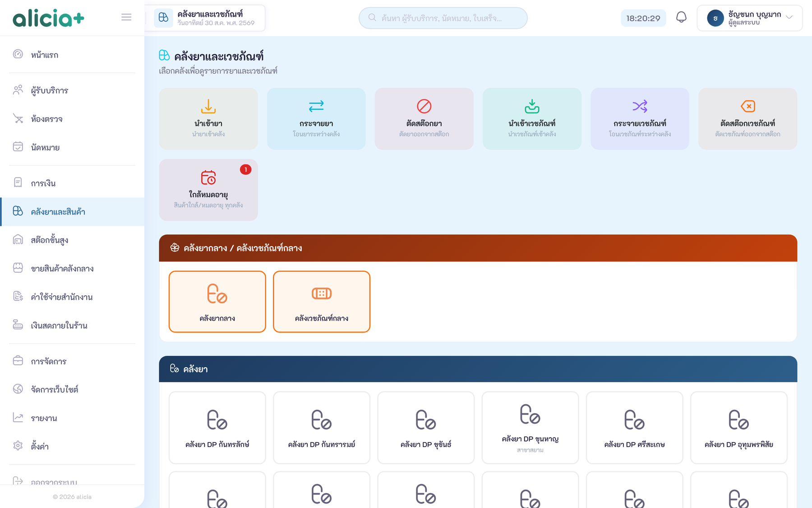
Task: Click the รายงาน chart icon
Action: pos(18,417)
